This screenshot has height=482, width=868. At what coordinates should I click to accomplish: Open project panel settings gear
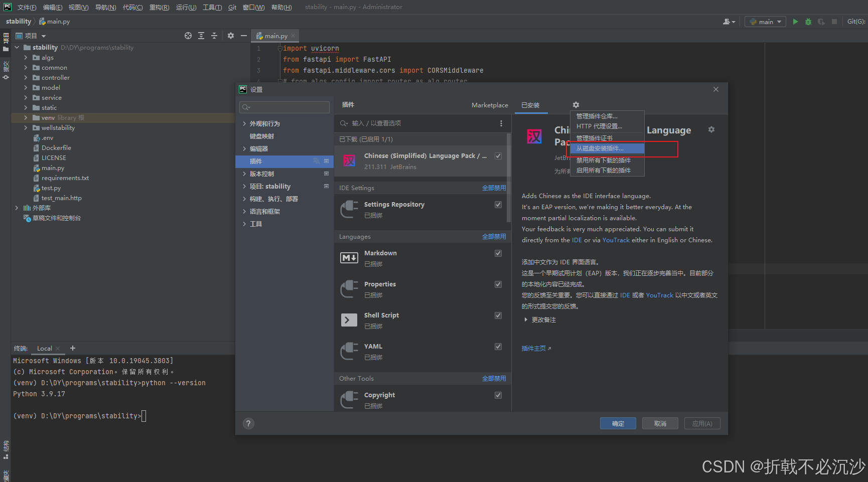click(x=231, y=36)
